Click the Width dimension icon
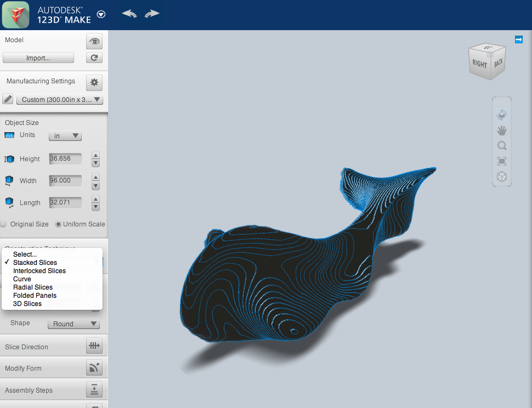Viewport: 532px width, 408px height. click(x=9, y=180)
